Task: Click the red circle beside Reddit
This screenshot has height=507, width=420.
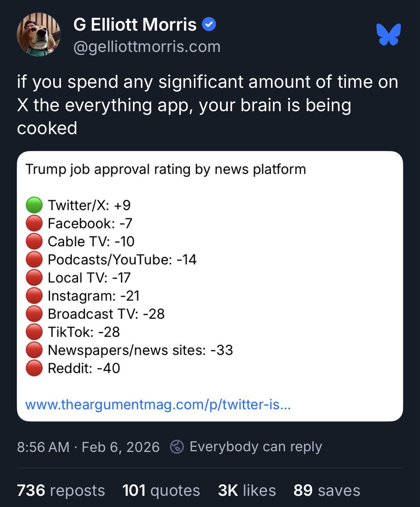Action: 34,368
